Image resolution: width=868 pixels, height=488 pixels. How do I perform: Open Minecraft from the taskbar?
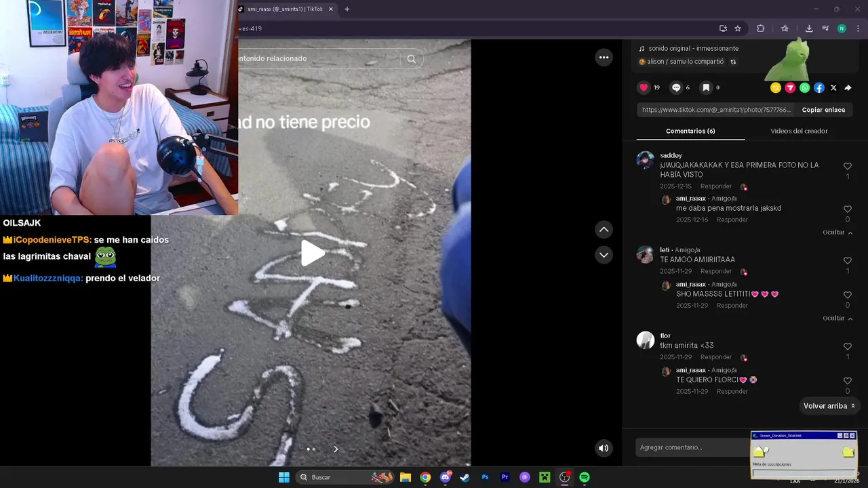pyautogui.click(x=545, y=477)
